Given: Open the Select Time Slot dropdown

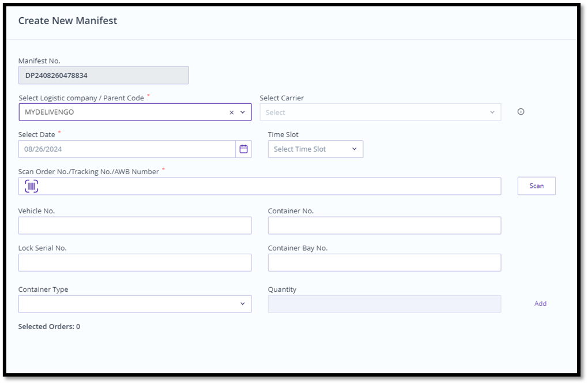Looking at the screenshot, I should click(315, 149).
